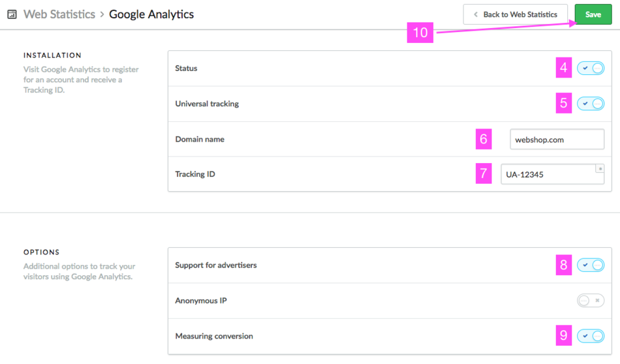Click the pink number 4 marker
This screenshot has height=364, width=620.
coord(564,68)
